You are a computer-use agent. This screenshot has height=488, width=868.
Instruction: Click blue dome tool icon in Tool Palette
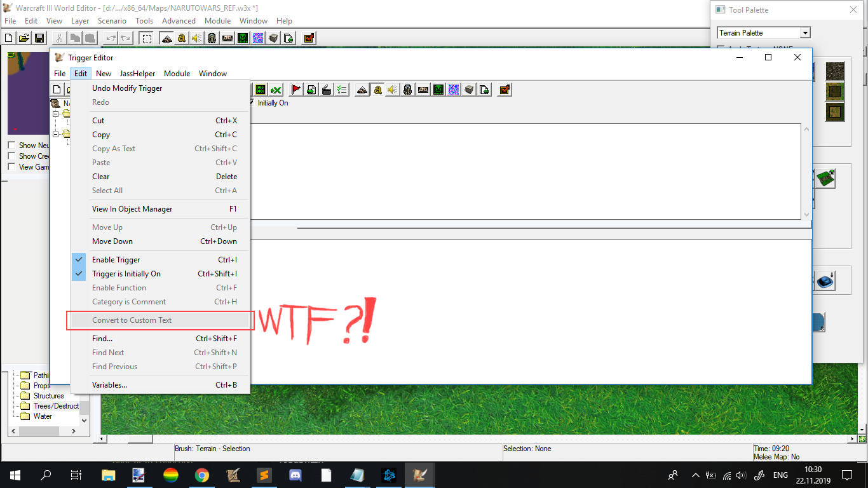pos(825,280)
